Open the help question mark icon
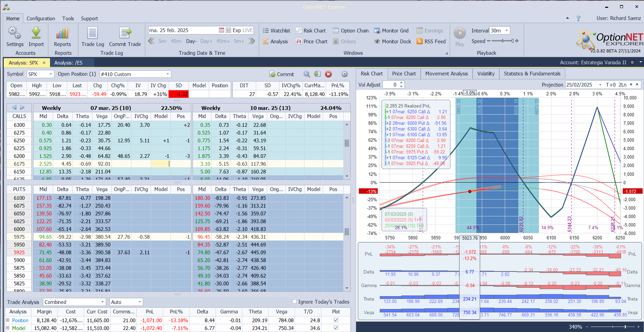Viewport: 644px width, 332px height. pos(578,18)
